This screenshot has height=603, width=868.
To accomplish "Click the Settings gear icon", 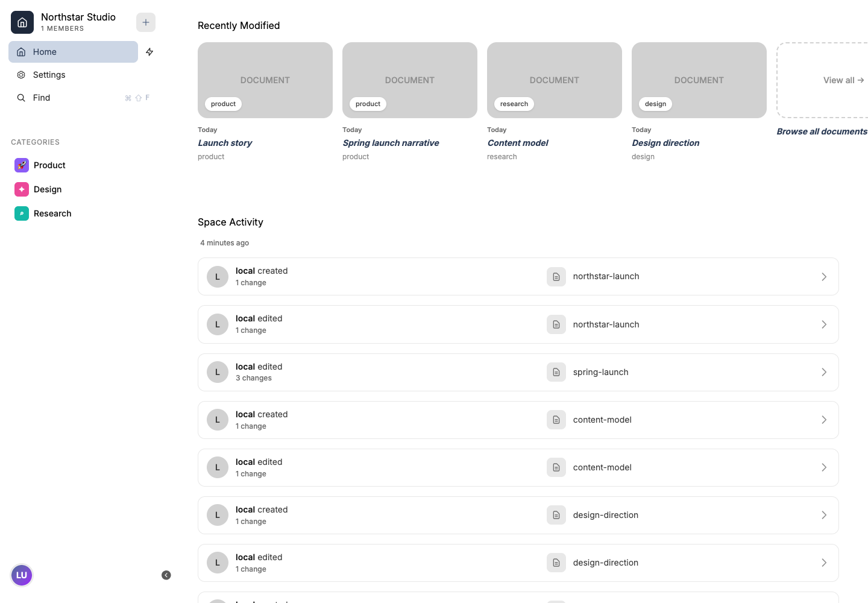I will coord(21,75).
